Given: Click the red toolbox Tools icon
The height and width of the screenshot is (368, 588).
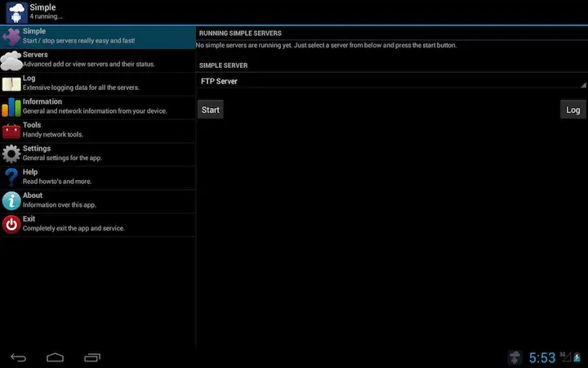Looking at the screenshot, I should click(x=11, y=131).
